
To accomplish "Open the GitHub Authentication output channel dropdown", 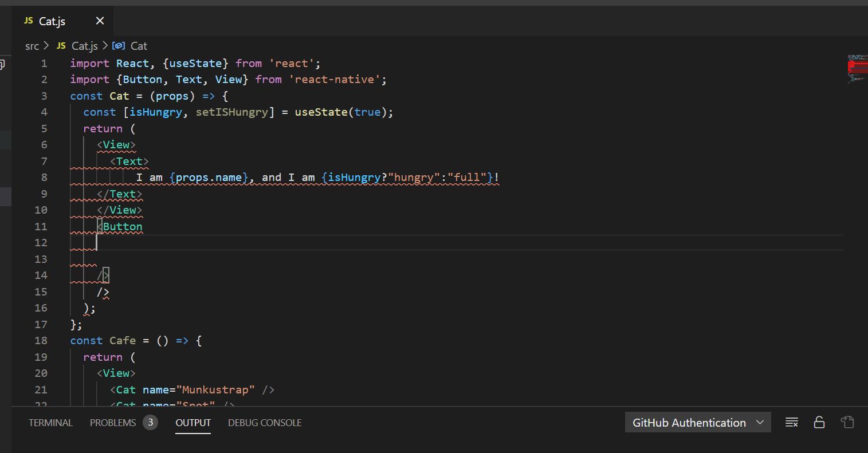I will pyautogui.click(x=697, y=423).
